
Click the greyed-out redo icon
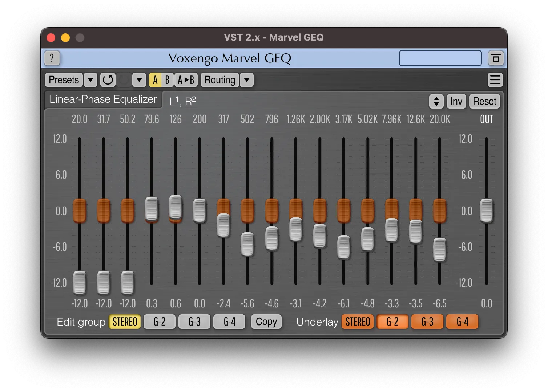[124, 80]
